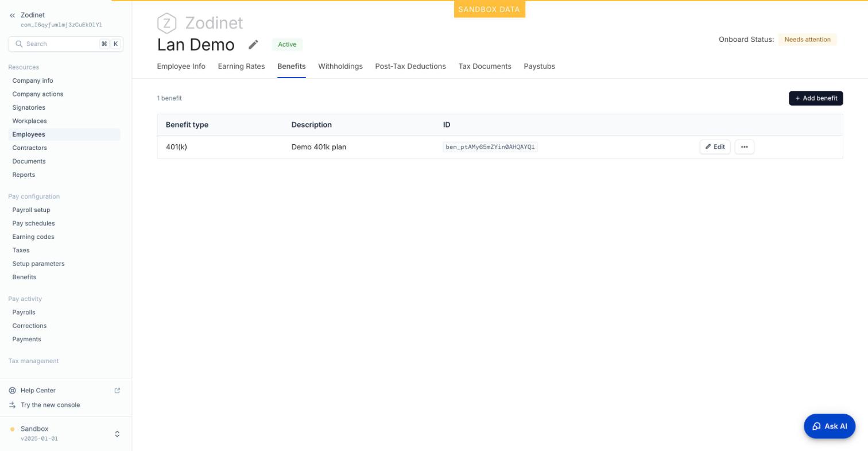The height and width of the screenshot is (451, 868).
Task: Open the Help Center link
Action: (38, 391)
